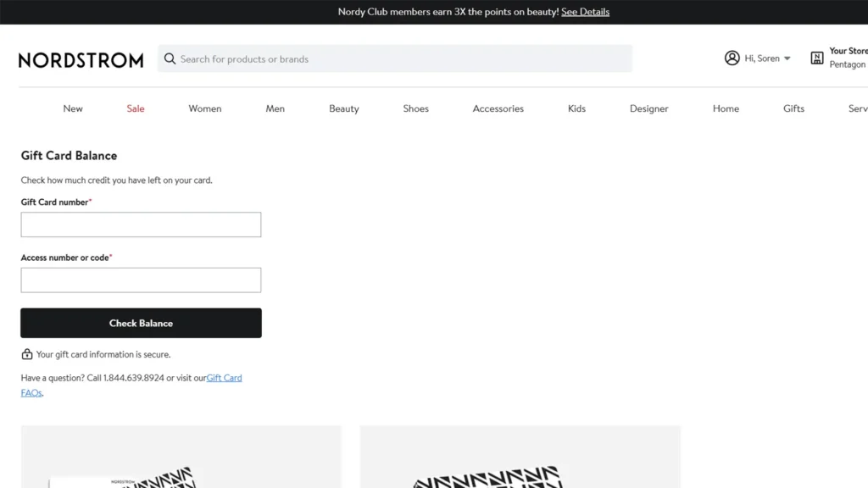
Task: Navigate to the Kids section
Action: [576, 108]
